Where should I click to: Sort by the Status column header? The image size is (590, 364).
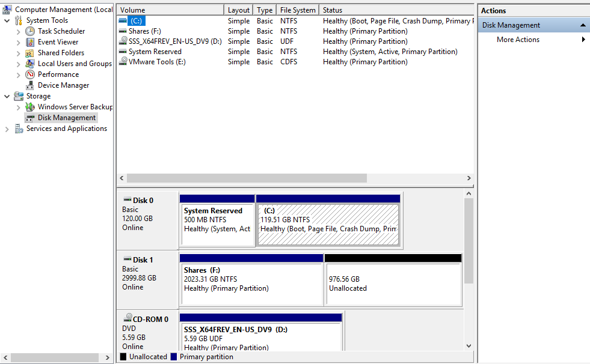(396, 10)
